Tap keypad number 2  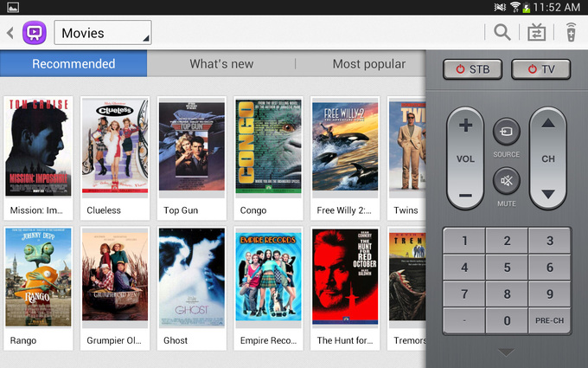click(507, 241)
